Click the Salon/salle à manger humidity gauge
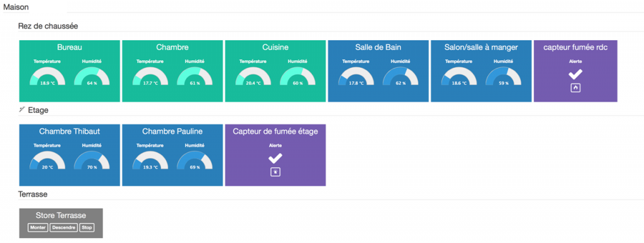Image resolution: width=644 pixels, height=243 pixels. (504, 76)
